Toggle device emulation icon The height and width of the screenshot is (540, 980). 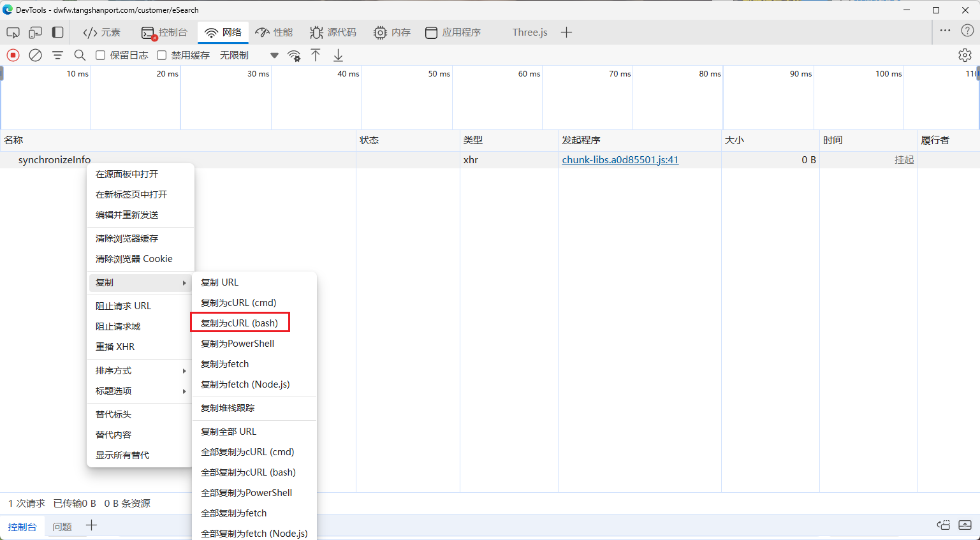pyautogui.click(x=36, y=33)
